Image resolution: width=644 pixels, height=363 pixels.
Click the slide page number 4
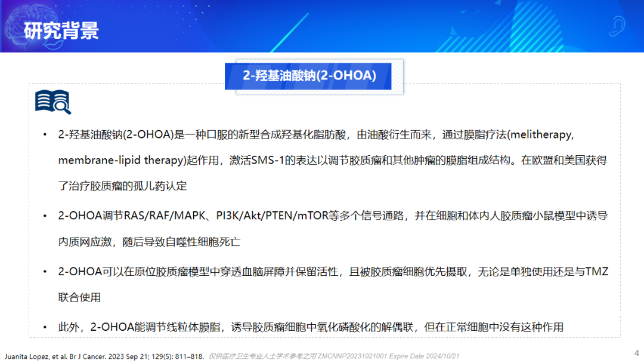coord(637,353)
